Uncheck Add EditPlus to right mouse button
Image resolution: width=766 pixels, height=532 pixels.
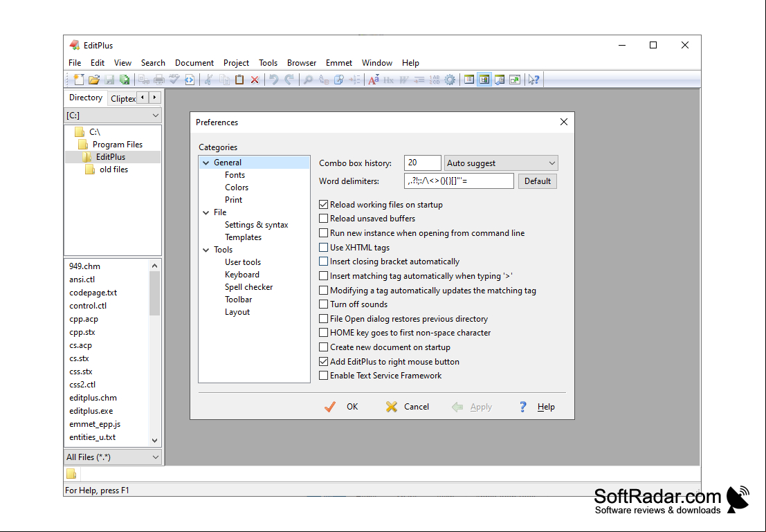[x=323, y=362]
